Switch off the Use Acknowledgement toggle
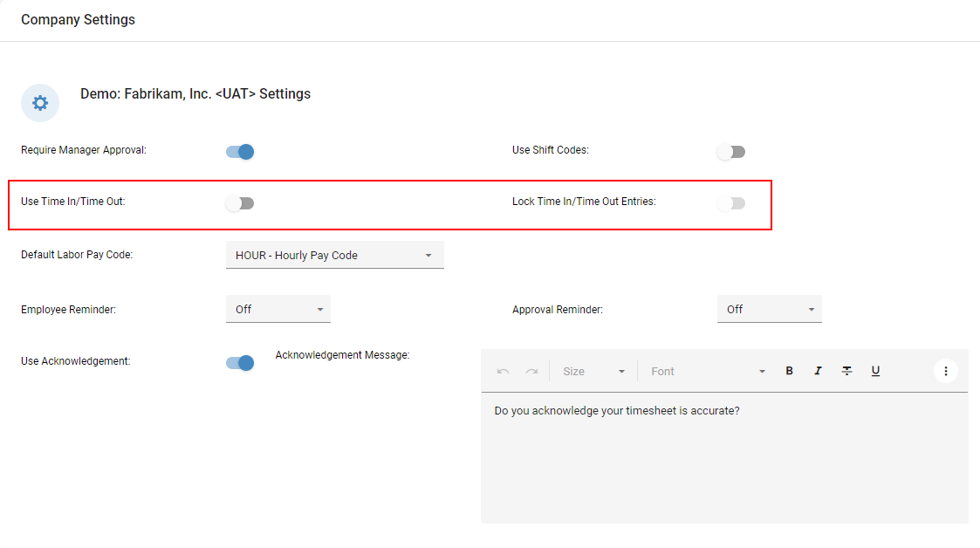 tap(240, 363)
